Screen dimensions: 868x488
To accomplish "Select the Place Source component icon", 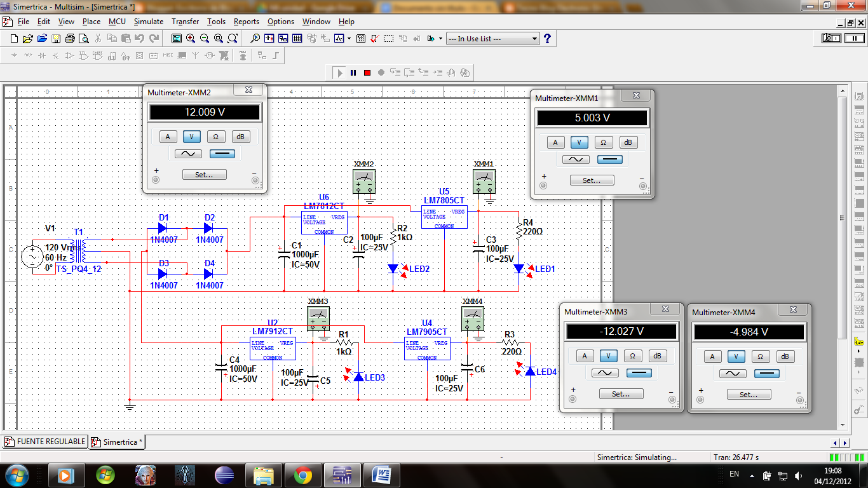I will [x=13, y=55].
